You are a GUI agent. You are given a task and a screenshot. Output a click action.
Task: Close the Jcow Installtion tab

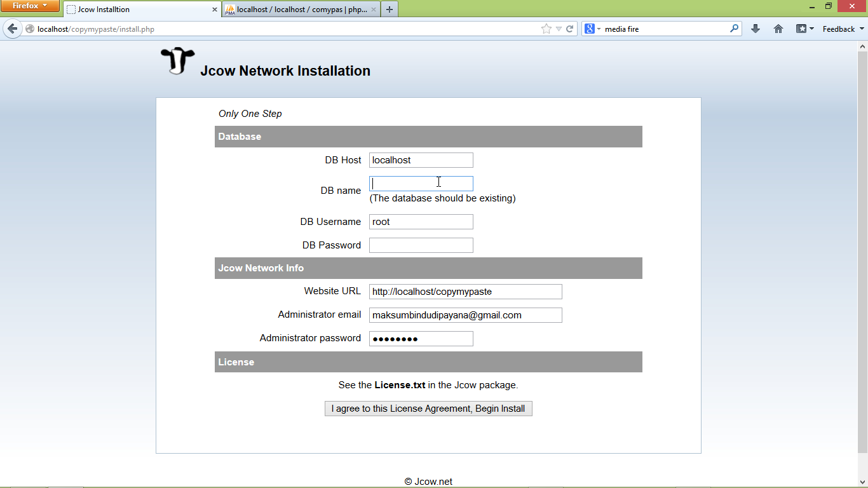click(x=214, y=10)
